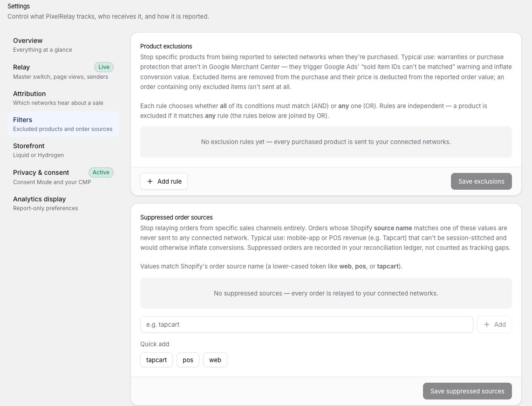The image size is (532, 406).
Task: Open the Storefront settings section
Action: point(63,150)
